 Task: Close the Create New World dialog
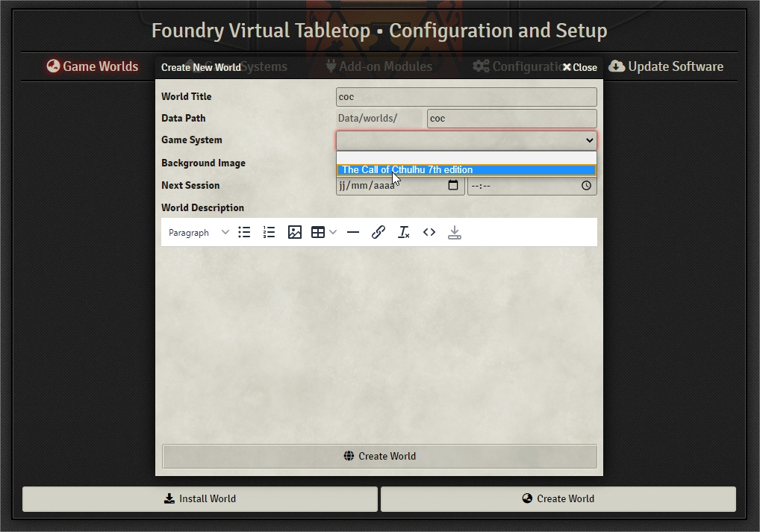[x=579, y=67]
